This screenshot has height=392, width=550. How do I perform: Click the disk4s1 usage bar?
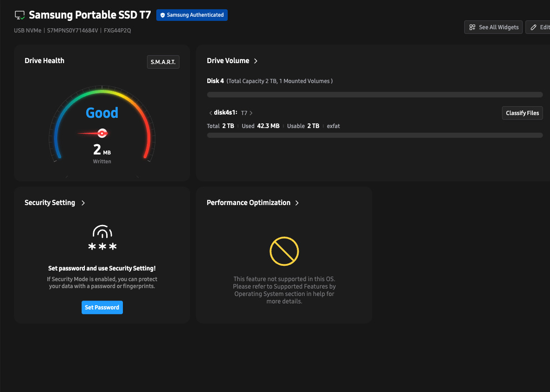coord(375,135)
